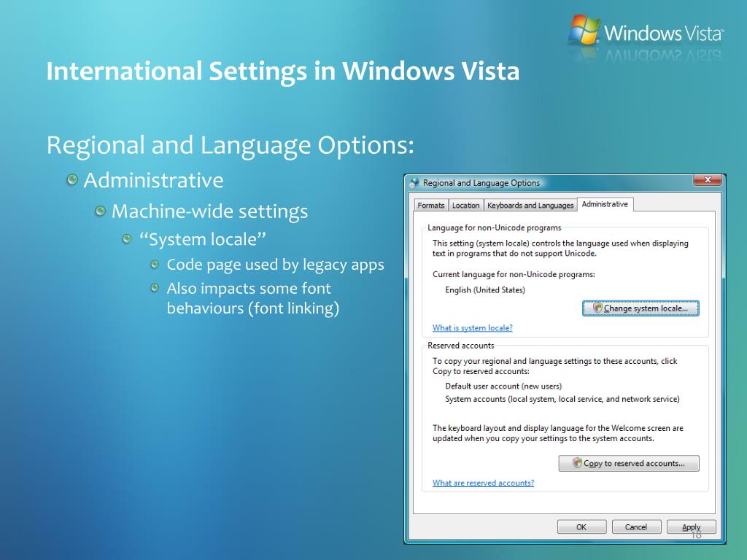The image size is (747, 560).
Task: Click 'Language for non-Unicode programs' group label
Action: (x=494, y=227)
